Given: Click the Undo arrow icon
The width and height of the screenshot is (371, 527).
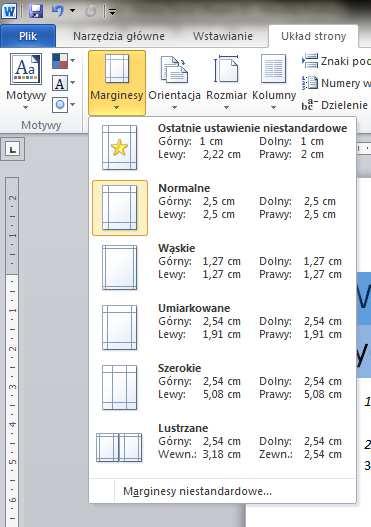Looking at the screenshot, I should [x=58, y=11].
